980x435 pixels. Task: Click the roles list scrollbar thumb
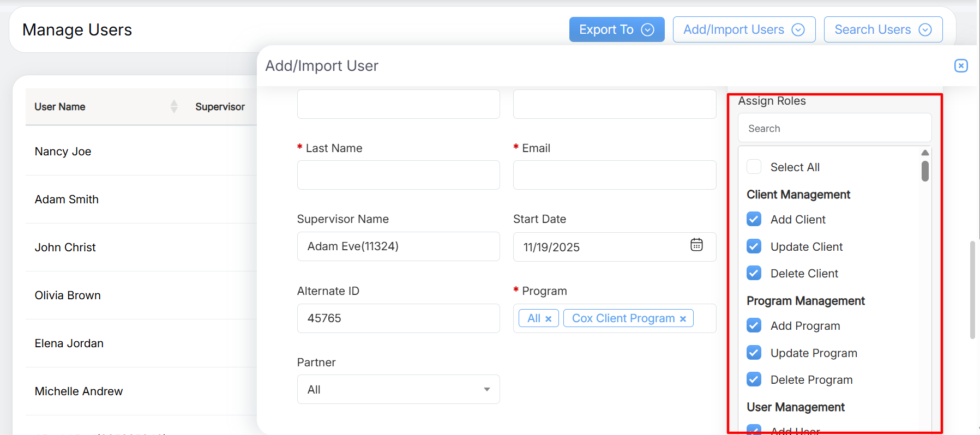coord(925,171)
